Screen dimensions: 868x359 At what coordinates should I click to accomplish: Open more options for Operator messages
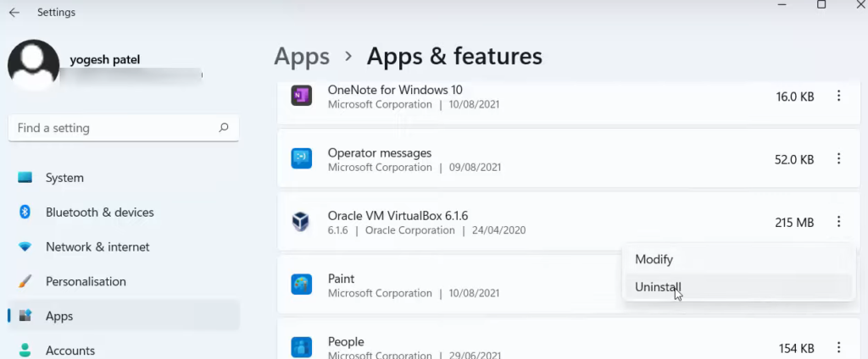(x=838, y=159)
